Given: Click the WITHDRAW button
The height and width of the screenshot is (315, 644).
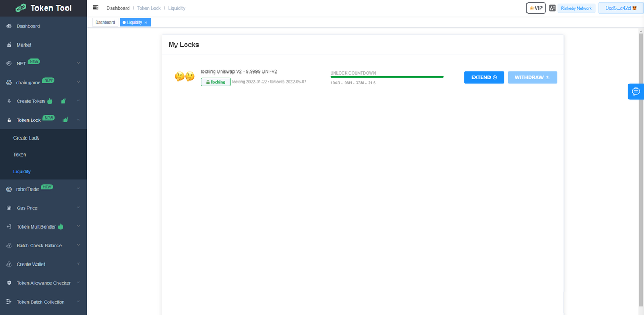Looking at the screenshot, I should [532, 77].
